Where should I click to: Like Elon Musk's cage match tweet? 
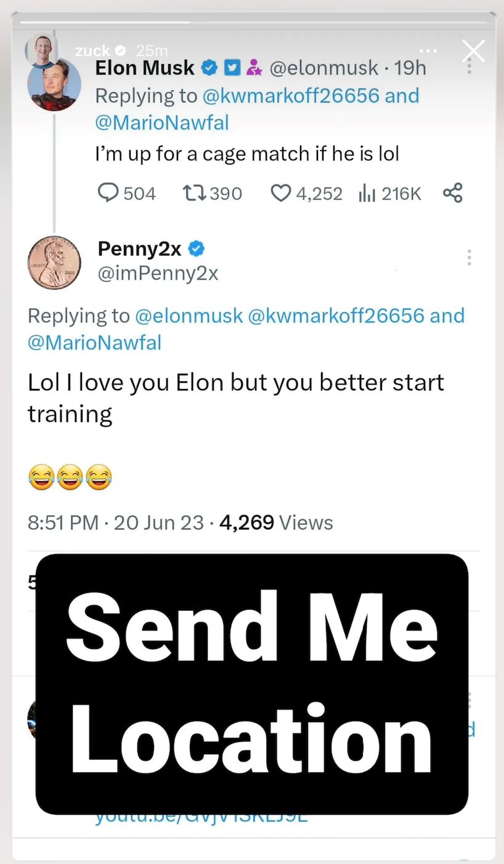coord(280,194)
